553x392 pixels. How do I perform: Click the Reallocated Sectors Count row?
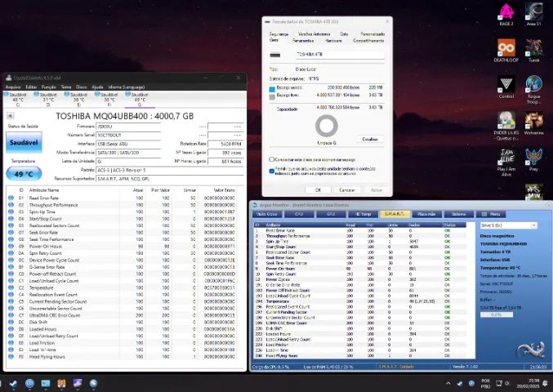coord(122,225)
